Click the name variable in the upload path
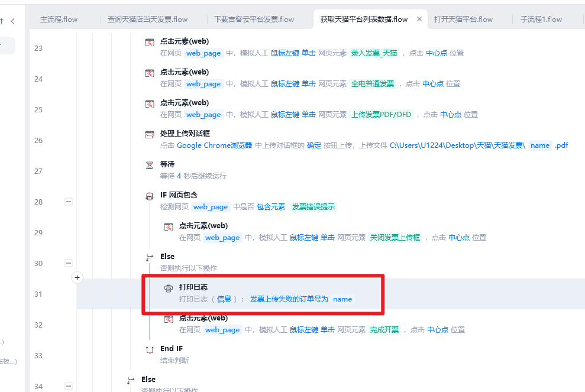This screenshot has width=585, height=392. pos(540,145)
